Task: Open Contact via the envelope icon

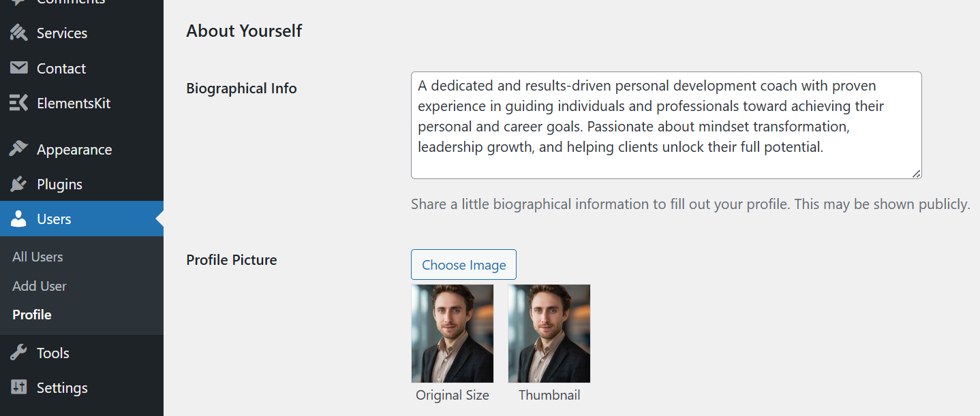Action: click(x=18, y=68)
